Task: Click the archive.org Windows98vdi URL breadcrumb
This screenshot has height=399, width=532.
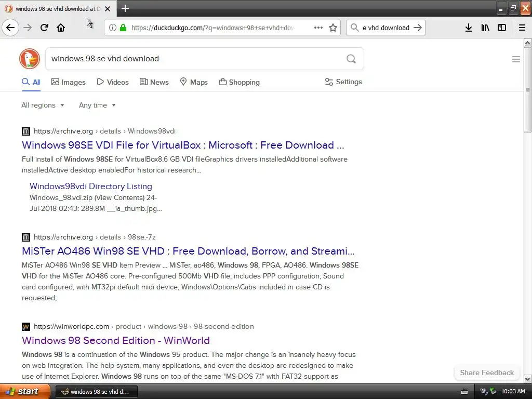Action: (x=105, y=131)
